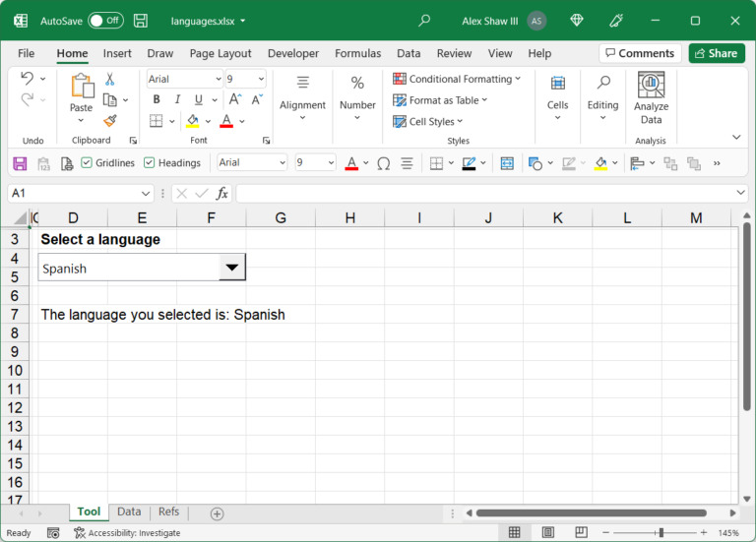This screenshot has width=756, height=542.
Task: Open the Editing group button
Action: (602, 97)
